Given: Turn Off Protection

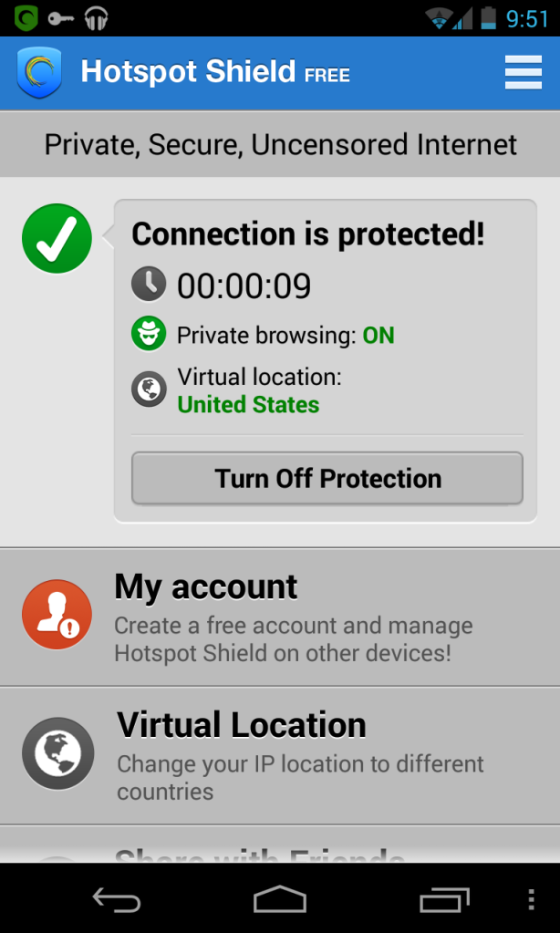Looking at the screenshot, I should click(x=327, y=479).
